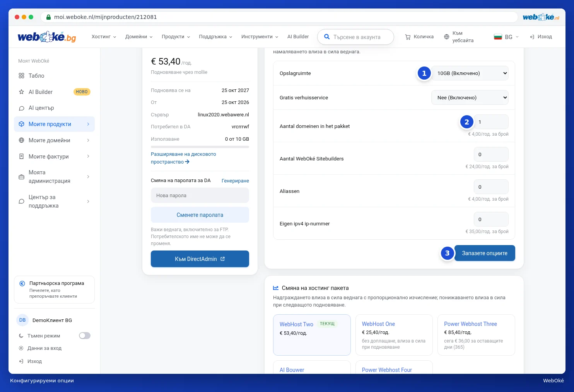This screenshot has width=574, height=392.
Task: Click the euro icon of Партньорска програма
Action: click(x=22, y=283)
